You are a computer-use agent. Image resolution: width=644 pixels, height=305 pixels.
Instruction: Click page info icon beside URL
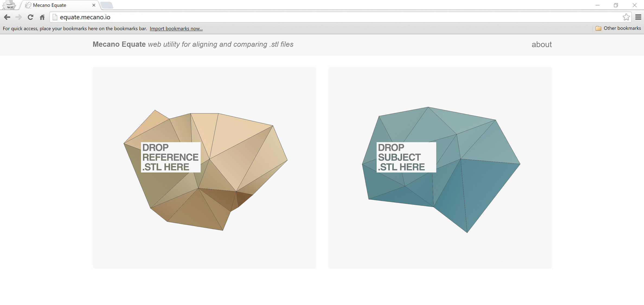tap(55, 17)
